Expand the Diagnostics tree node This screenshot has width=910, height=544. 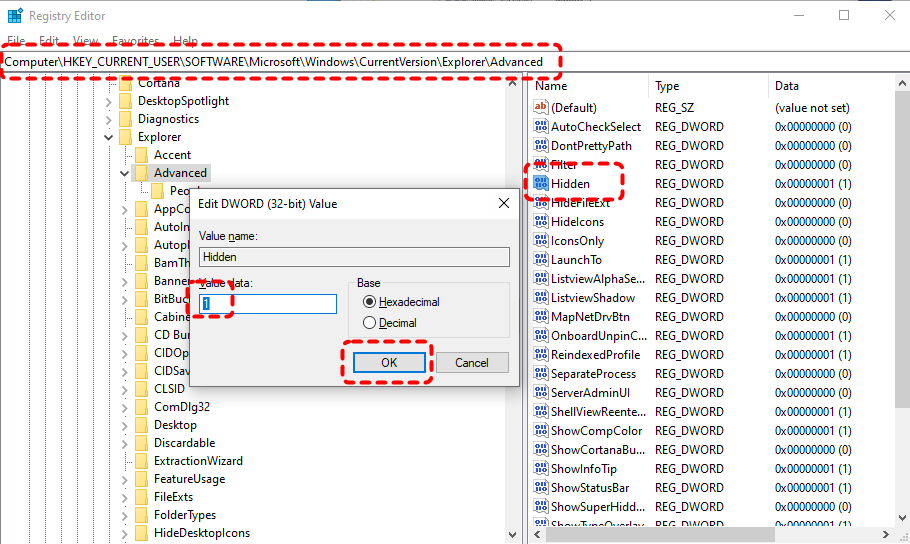109,119
